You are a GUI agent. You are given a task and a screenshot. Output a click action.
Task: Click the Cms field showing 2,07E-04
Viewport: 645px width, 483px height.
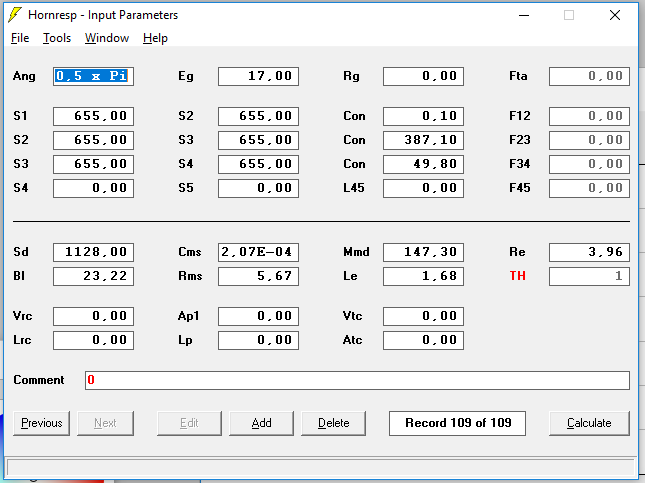(x=258, y=252)
